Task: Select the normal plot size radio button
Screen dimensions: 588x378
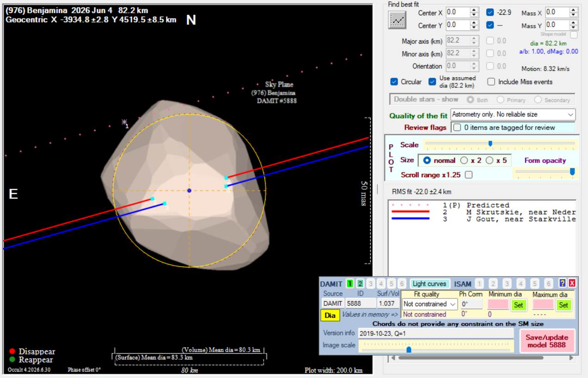Action: pos(427,161)
